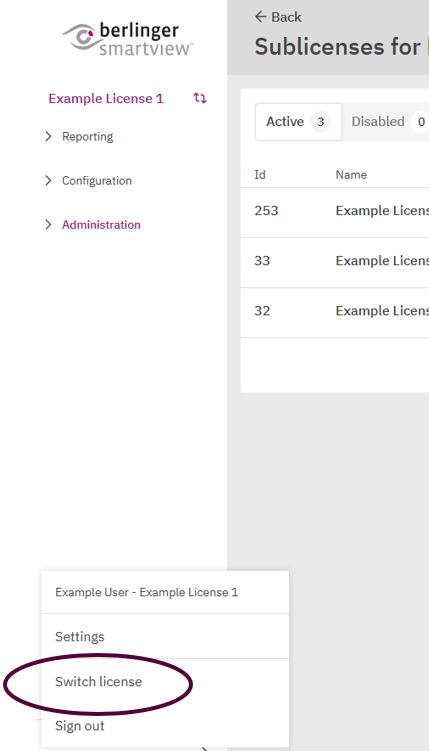
Task: Expand the Administration chevron
Action: pyautogui.click(x=48, y=225)
